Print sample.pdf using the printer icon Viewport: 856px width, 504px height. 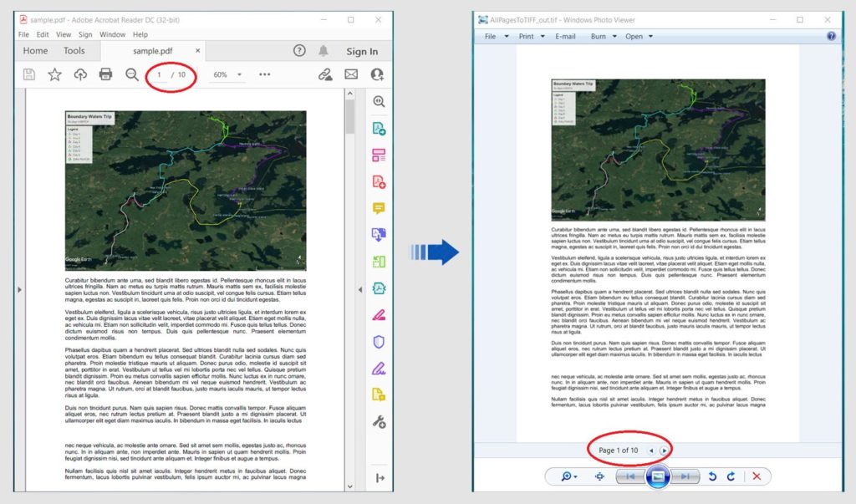coord(106,74)
